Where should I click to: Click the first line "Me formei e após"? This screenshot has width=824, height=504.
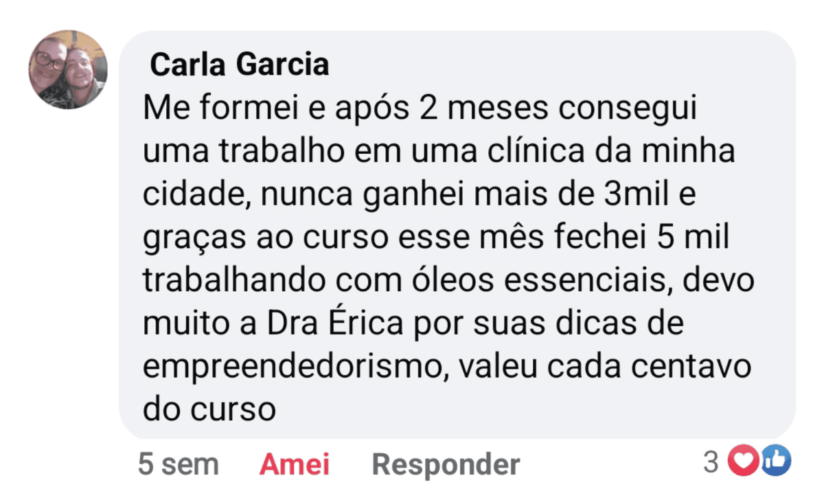pyautogui.click(x=268, y=109)
